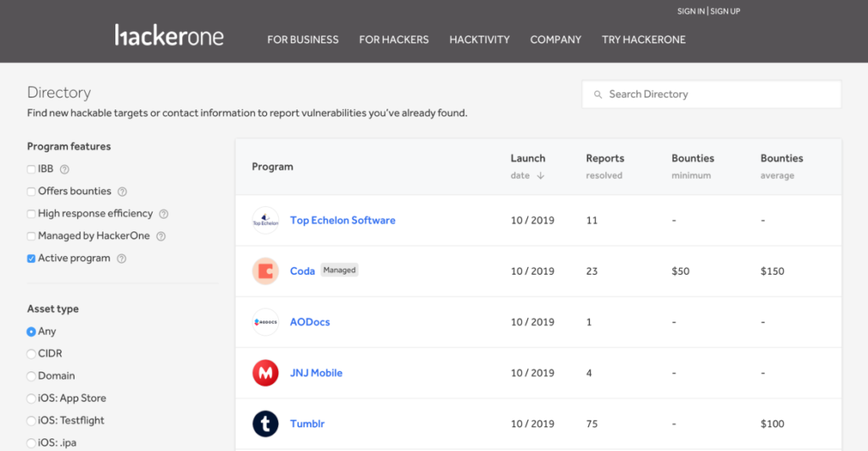Click the Asset type heading
Viewport: 868px width, 451px height.
[x=53, y=309]
